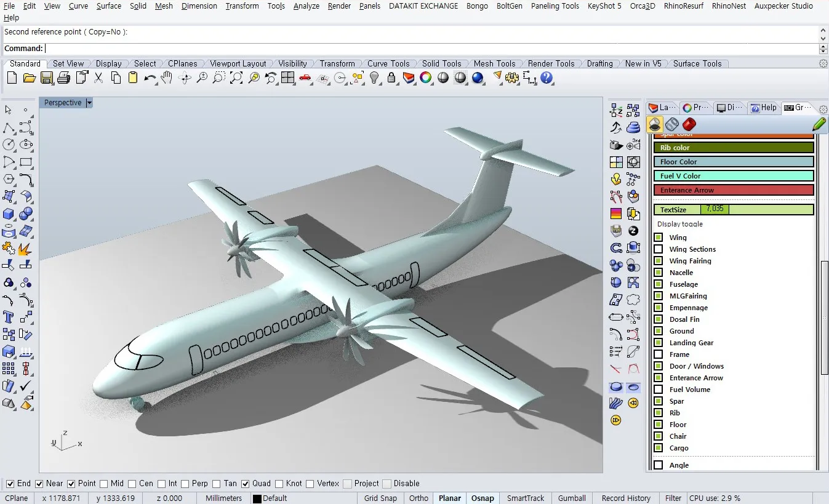The width and height of the screenshot is (829, 504).
Task: Click the Undo arrow icon
Action: (150, 78)
